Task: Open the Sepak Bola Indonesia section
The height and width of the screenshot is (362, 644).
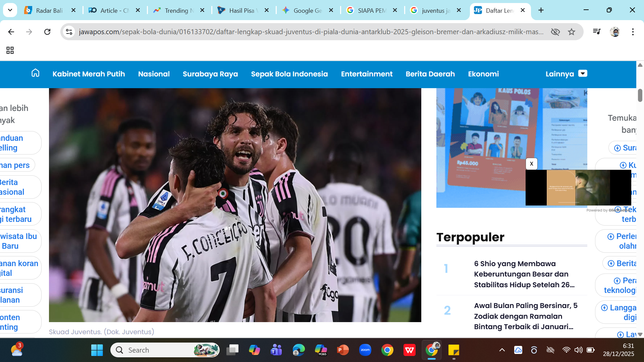Action: tap(289, 74)
